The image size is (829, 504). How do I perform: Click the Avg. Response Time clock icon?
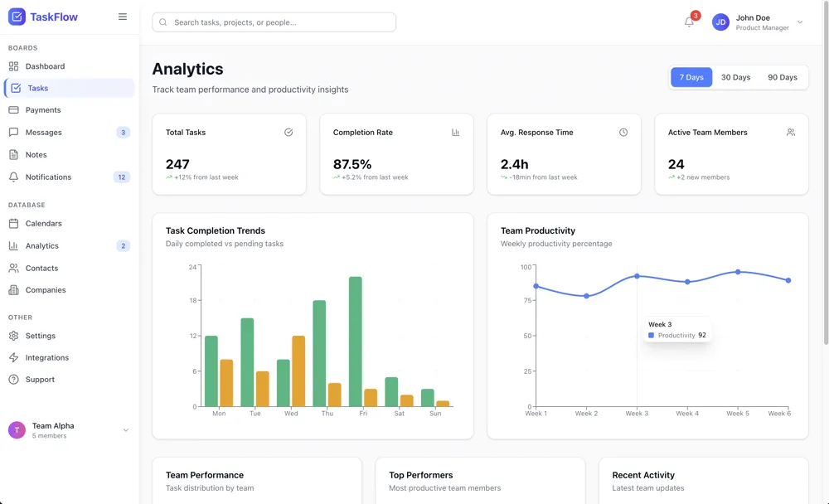click(x=623, y=133)
